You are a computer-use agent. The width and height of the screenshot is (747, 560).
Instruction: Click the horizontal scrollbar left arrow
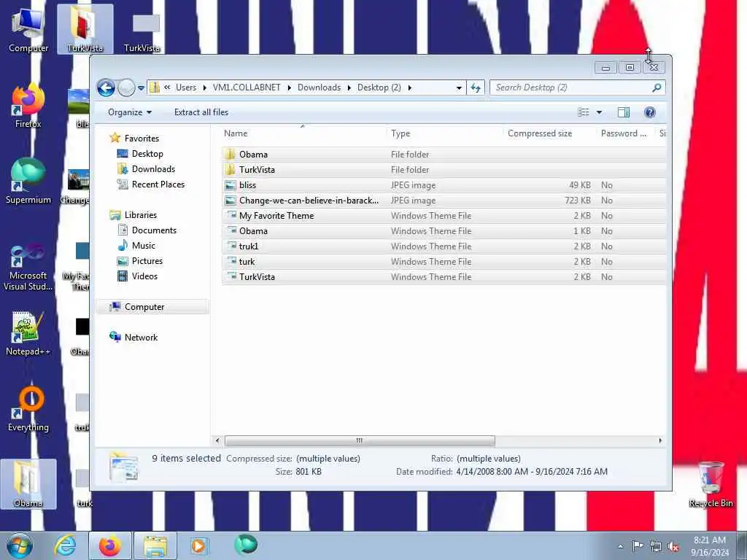point(217,440)
